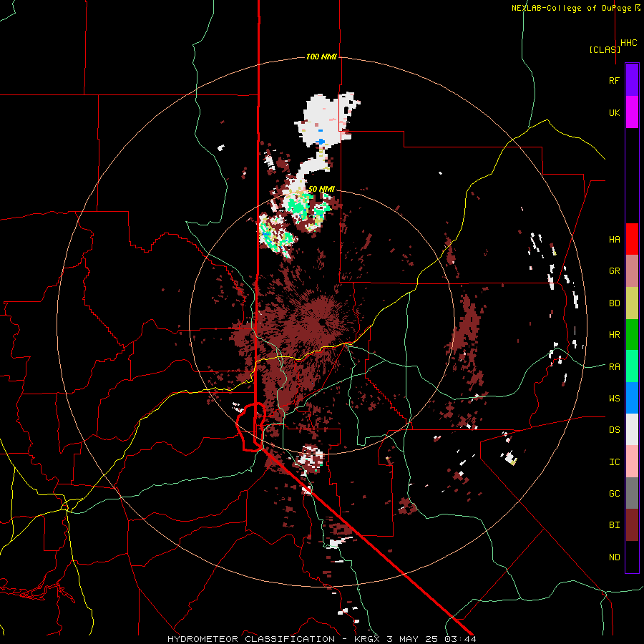Viewport: 644px width, 644px height.
Task: Click the RF purple legend swatch
Action: [x=632, y=80]
